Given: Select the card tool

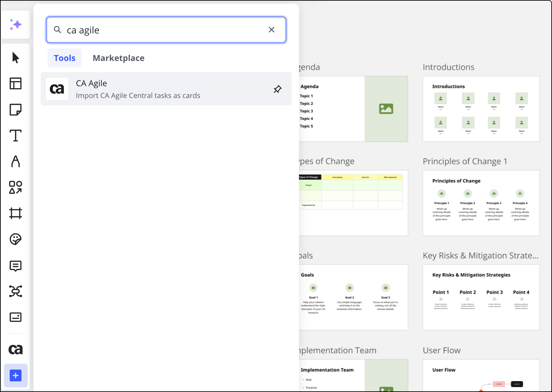Looking at the screenshot, I should click(15, 317).
